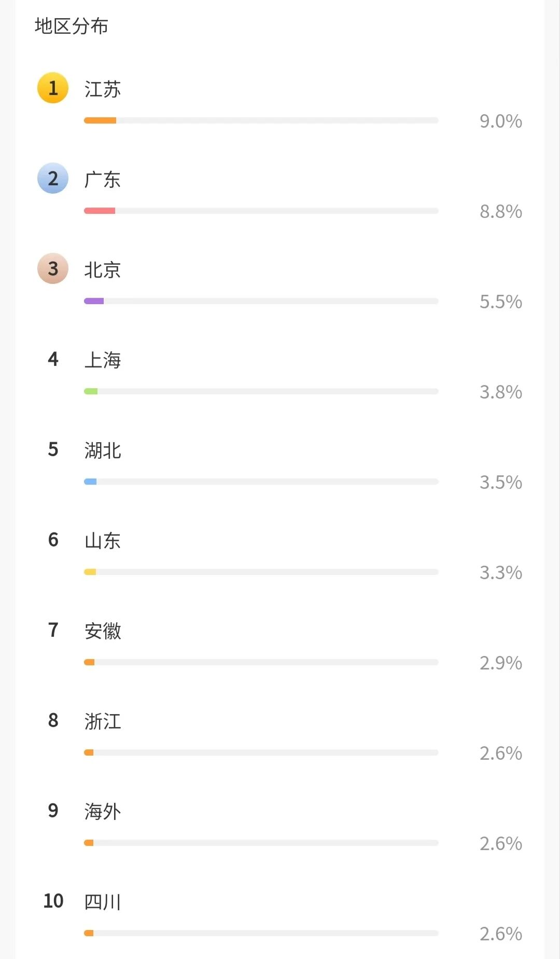Image resolution: width=560 pixels, height=959 pixels.
Task: Click the blue 湖北 progress bar
Action: 90,482
